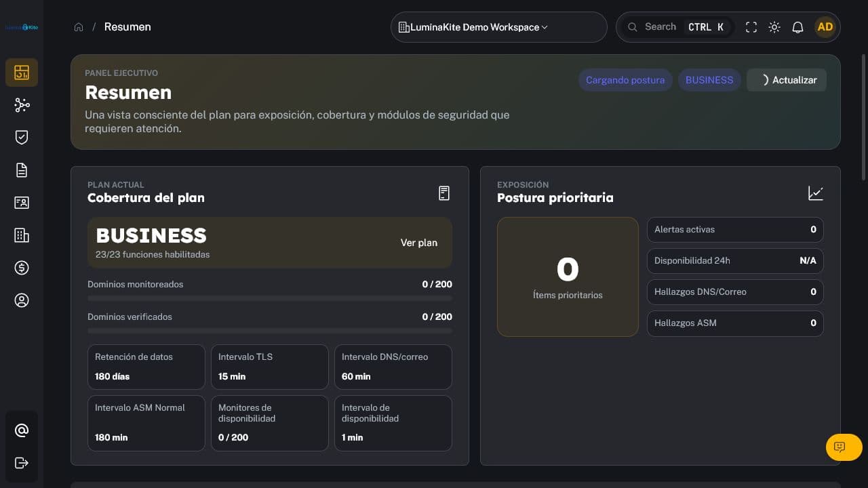The image size is (868, 488).
Task: Click the Intervalo DNS/correo tile
Action: [x=393, y=367]
